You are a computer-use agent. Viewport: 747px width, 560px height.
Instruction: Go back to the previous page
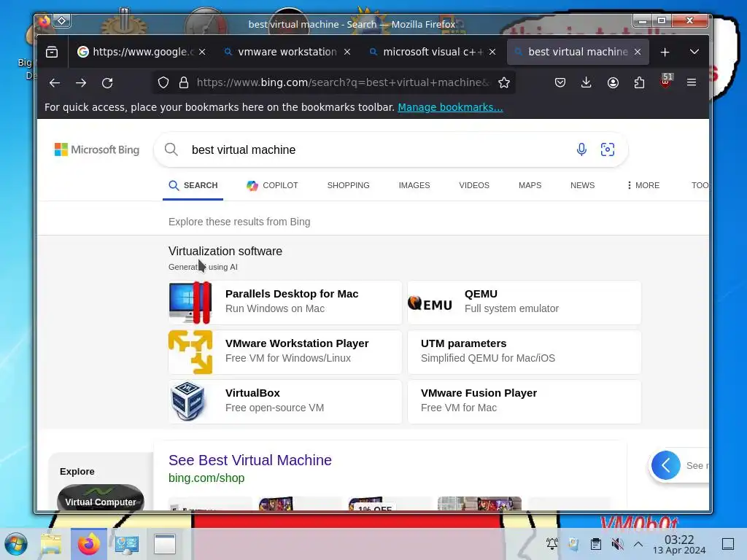point(55,83)
